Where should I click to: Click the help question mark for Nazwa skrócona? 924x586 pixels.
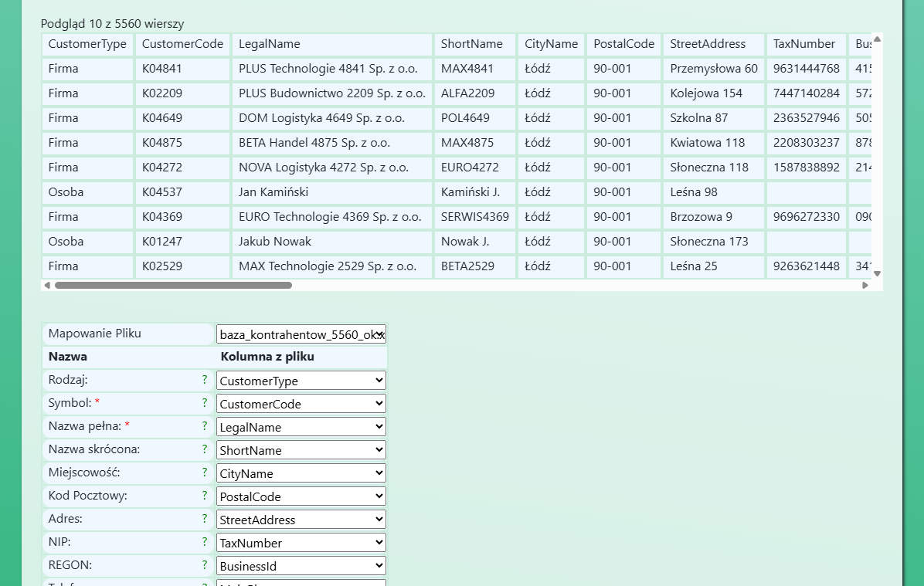pos(205,449)
